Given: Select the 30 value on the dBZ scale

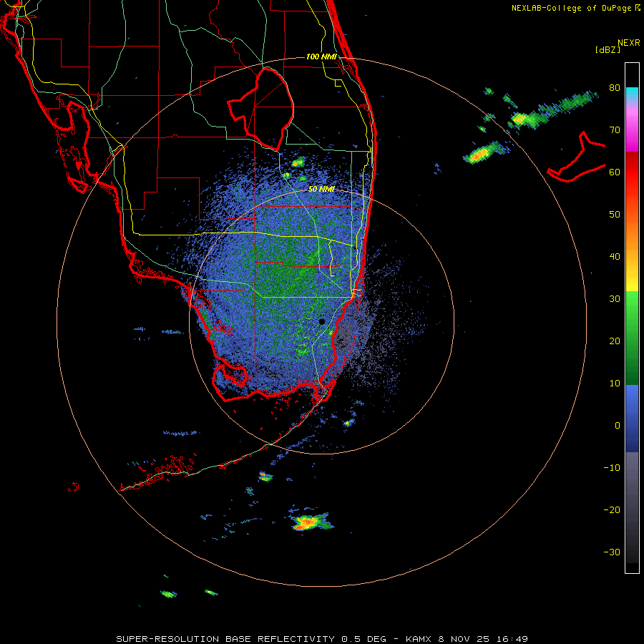Looking at the screenshot, I should [615, 299].
